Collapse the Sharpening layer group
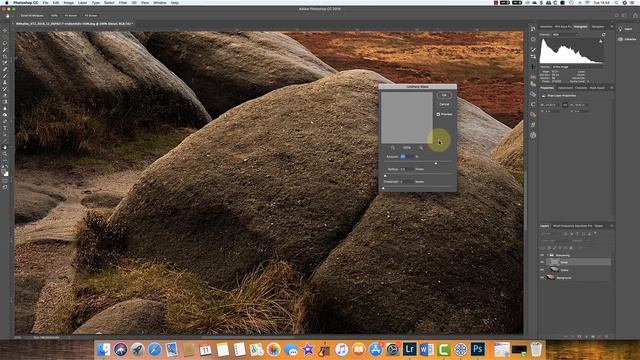640x360 pixels. click(x=547, y=255)
